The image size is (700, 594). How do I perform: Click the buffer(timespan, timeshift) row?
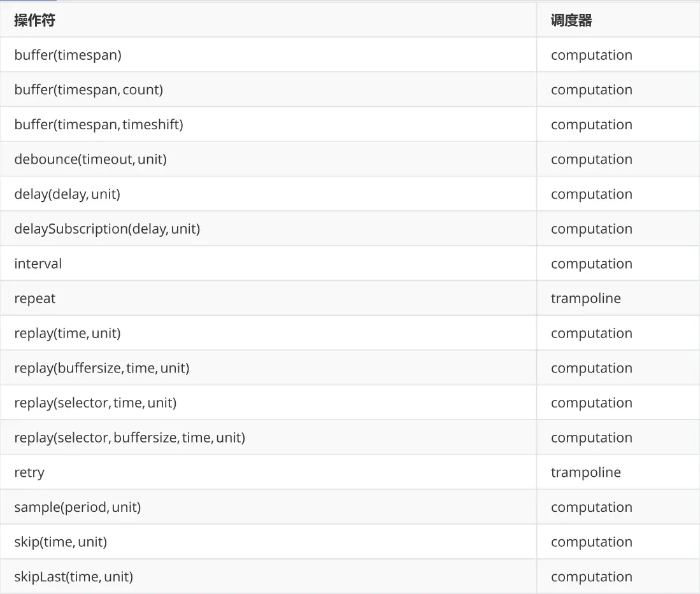(x=350, y=125)
